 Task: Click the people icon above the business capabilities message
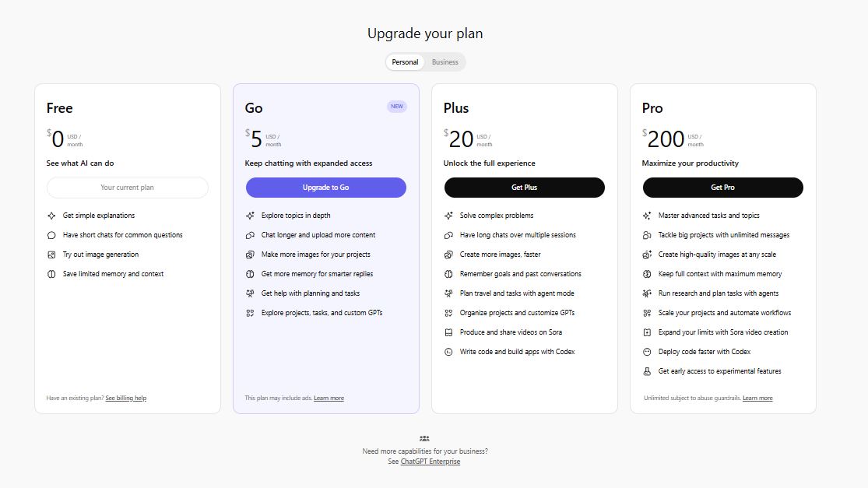[425, 438]
